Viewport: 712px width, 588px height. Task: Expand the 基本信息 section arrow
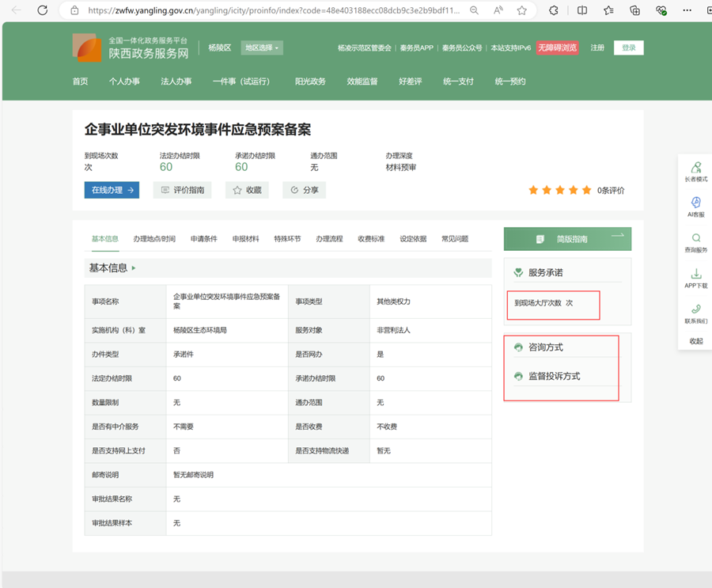(x=134, y=268)
